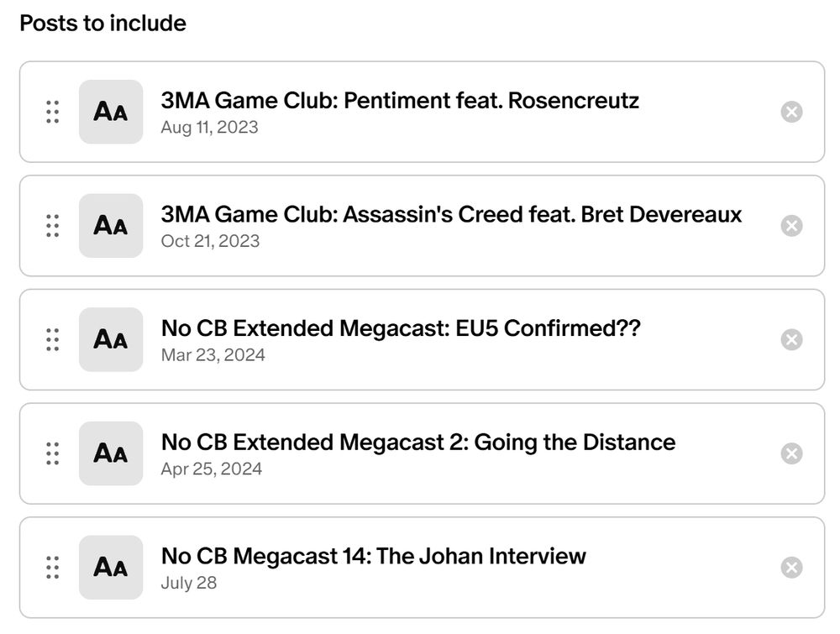Click the drag handle on Megacast 2 row
Viewport: 840px width, 634px height.
52,453
